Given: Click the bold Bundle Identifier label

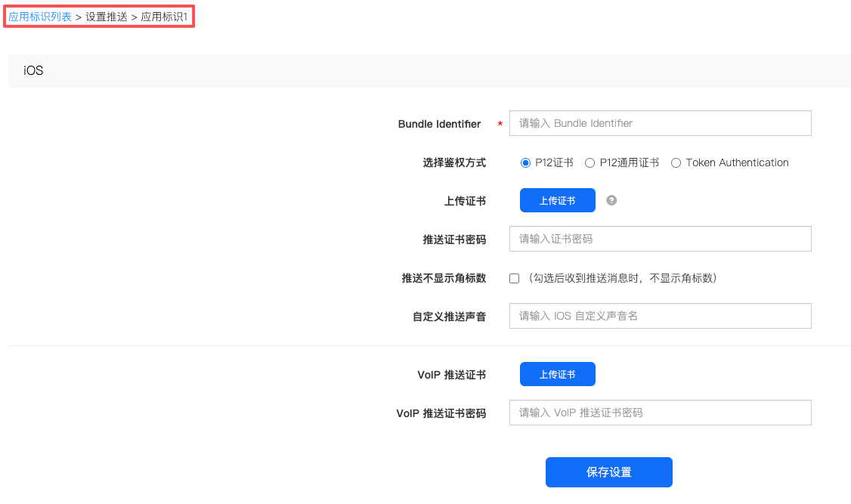Looking at the screenshot, I should 439,124.
